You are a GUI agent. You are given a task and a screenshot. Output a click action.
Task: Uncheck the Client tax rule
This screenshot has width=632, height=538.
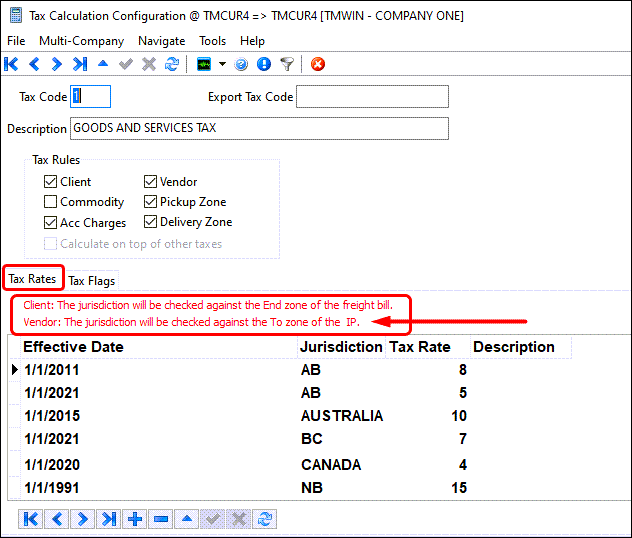pos(51,182)
